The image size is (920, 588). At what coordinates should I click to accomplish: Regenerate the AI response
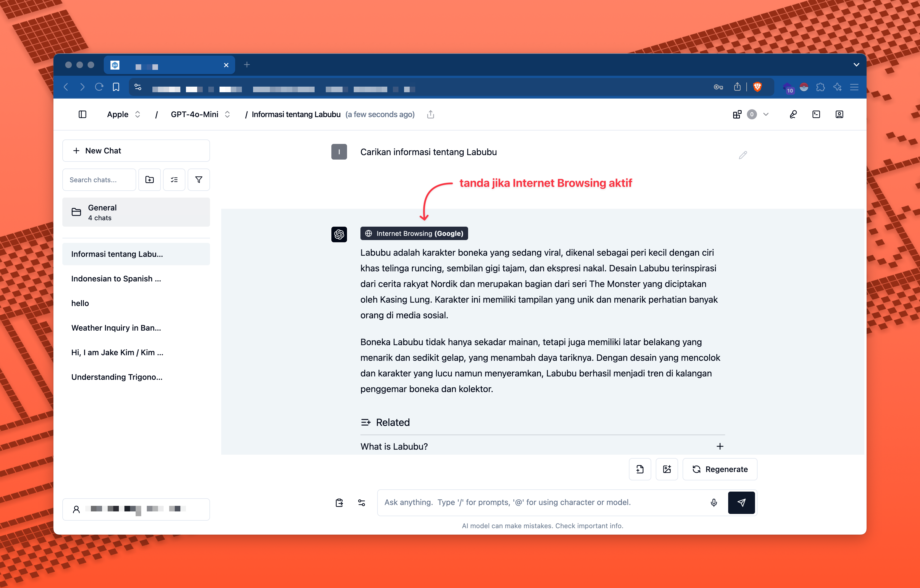click(720, 469)
